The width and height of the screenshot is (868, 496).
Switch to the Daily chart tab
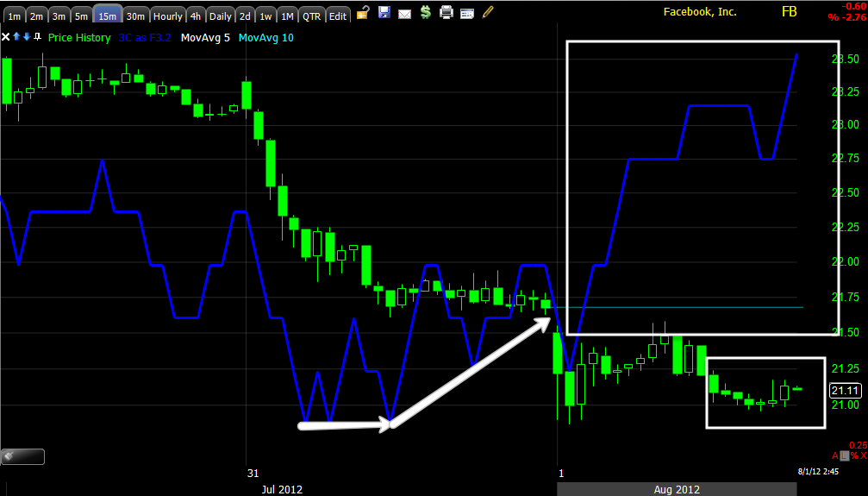pyautogui.click(x=221, y=16)
